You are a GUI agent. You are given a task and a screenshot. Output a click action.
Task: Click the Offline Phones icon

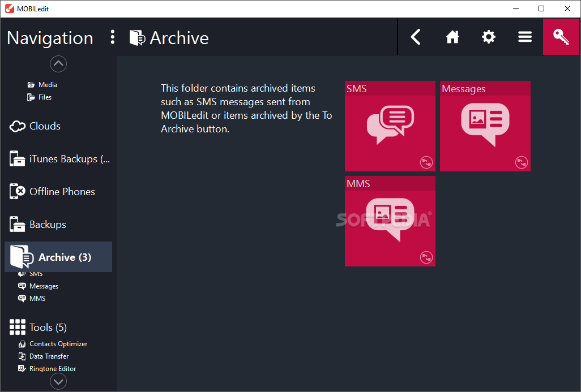(x=17, y=191)
